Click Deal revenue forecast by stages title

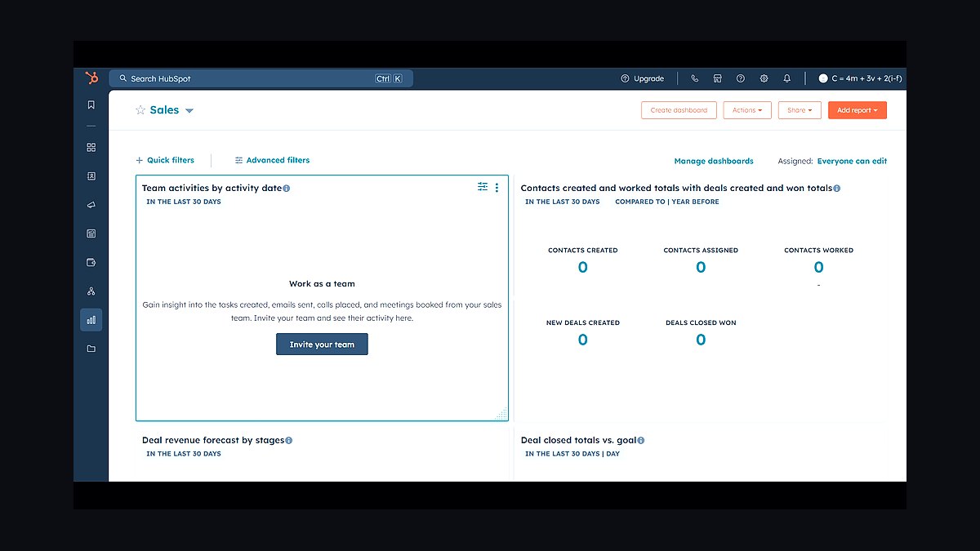coord(213,441)
